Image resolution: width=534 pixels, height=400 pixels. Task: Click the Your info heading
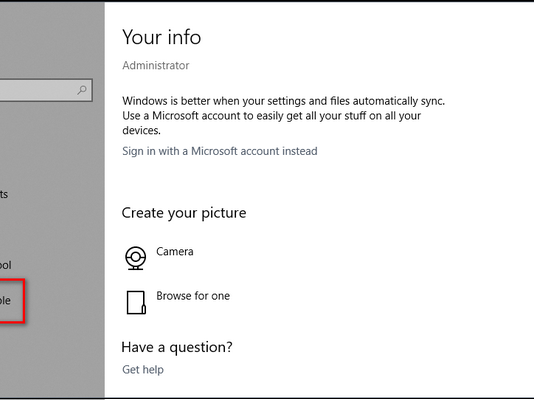[161, 37]
